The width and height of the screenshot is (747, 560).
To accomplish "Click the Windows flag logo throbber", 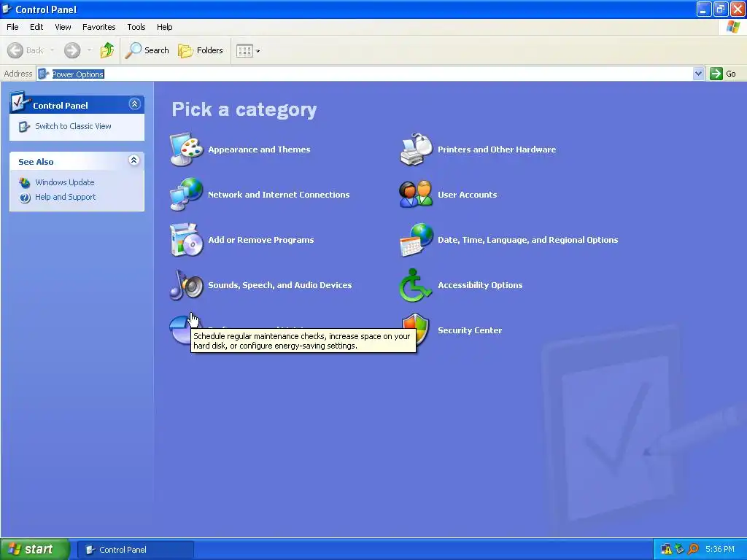I will (x=733, y=27).
